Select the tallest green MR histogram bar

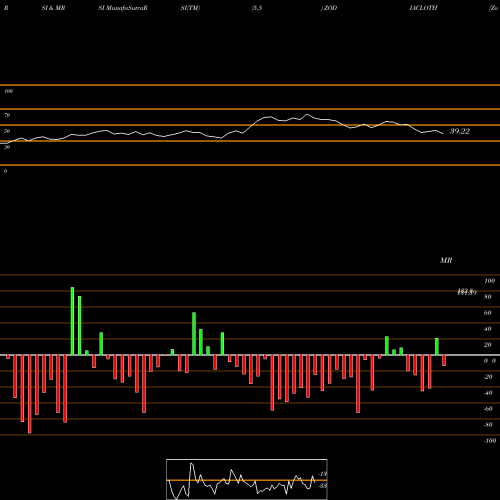[72, 321]
